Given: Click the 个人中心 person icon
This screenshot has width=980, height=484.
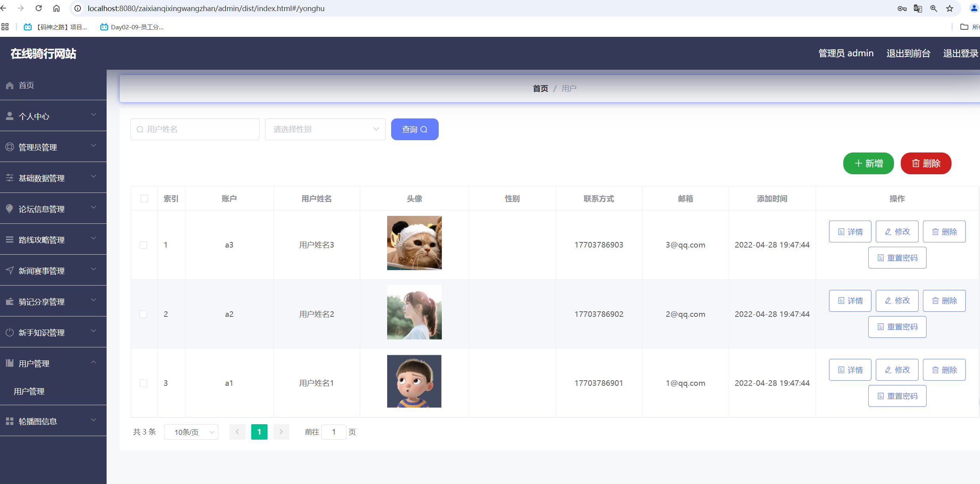Looking at the screenshot, I should tap(10, 116).
